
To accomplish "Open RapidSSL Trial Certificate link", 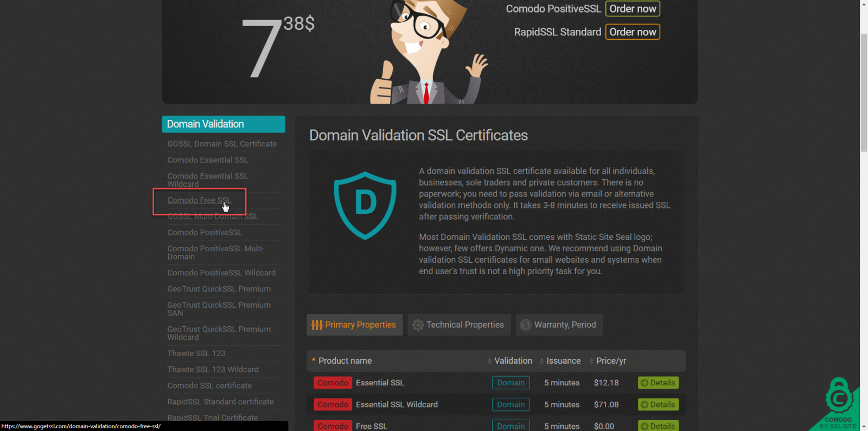I will pyautogui.click(x=213, y=417).
